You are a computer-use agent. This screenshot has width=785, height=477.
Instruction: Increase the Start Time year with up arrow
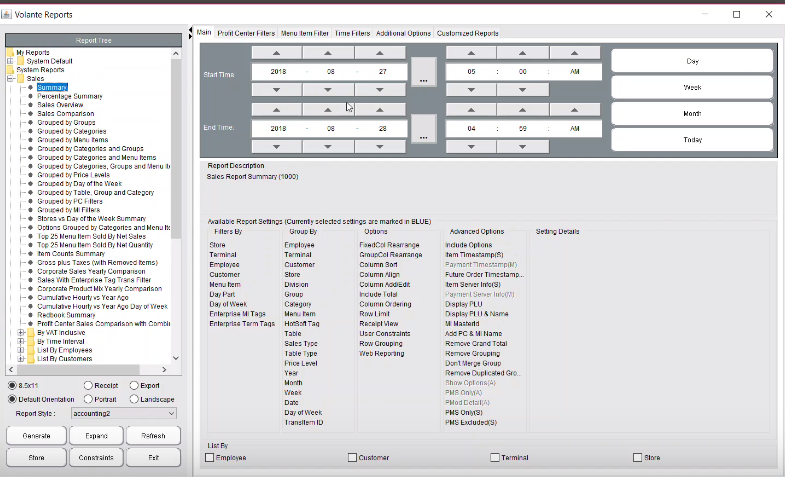pyautogui.click(x=277, y=52)
